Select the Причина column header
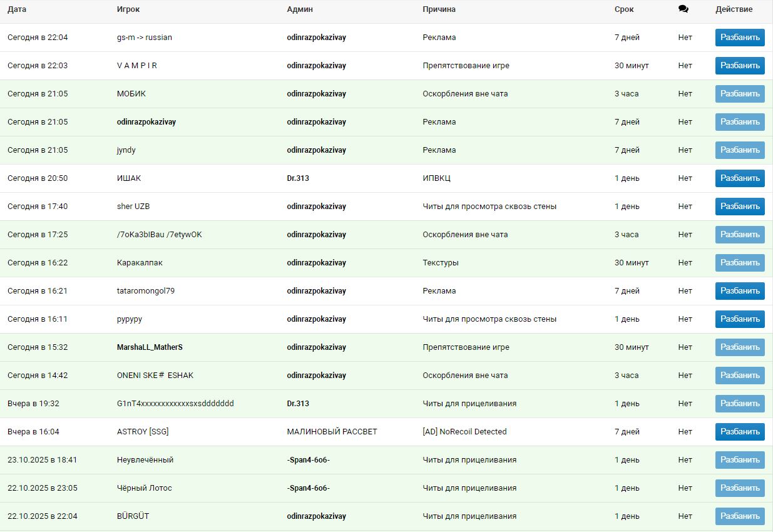The image size is (773, 532). click(x=439, y=9)
